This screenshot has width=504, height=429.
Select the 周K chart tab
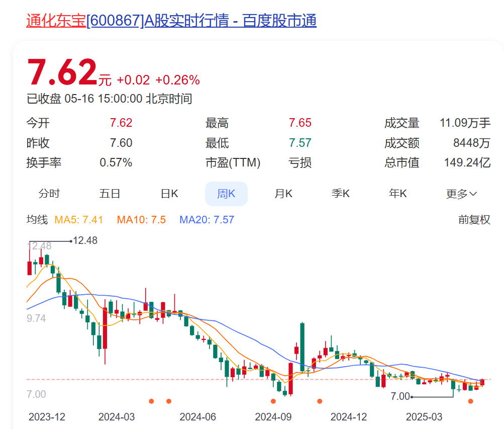click(x=226, y=194)
